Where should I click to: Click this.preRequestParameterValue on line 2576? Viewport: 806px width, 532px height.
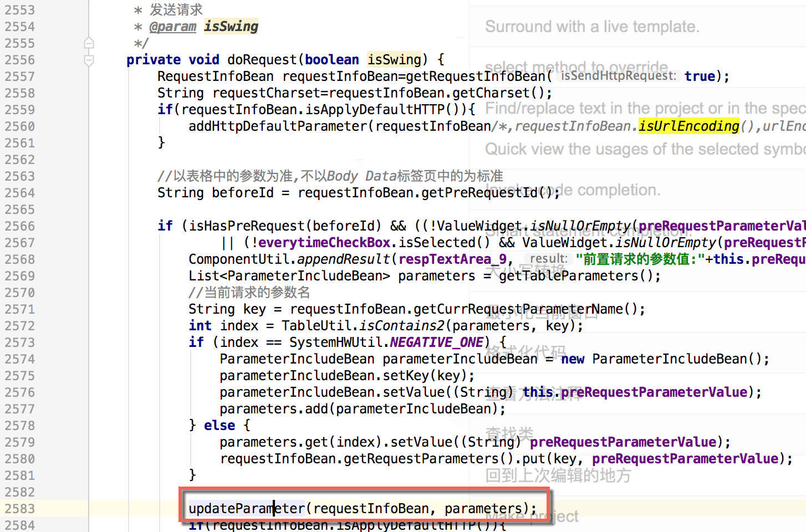tap(635, 392)
